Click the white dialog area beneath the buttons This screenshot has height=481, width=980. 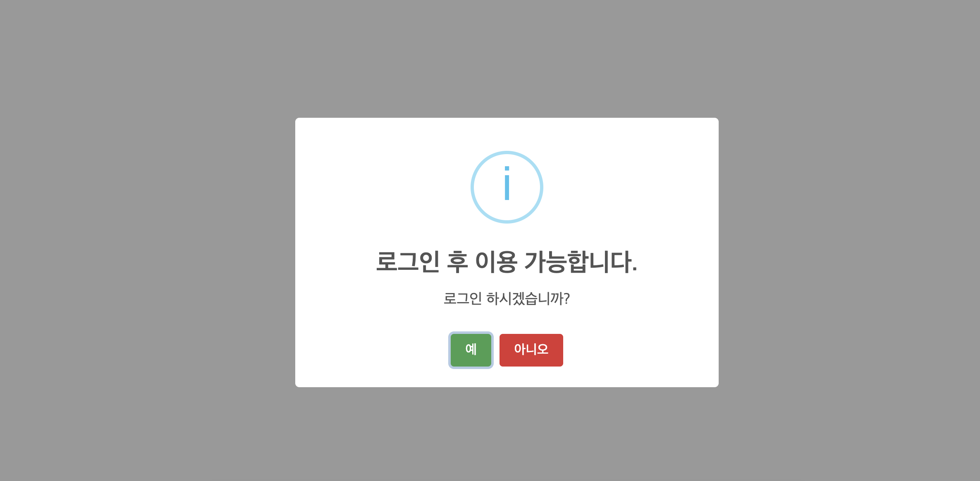[507, 377]
